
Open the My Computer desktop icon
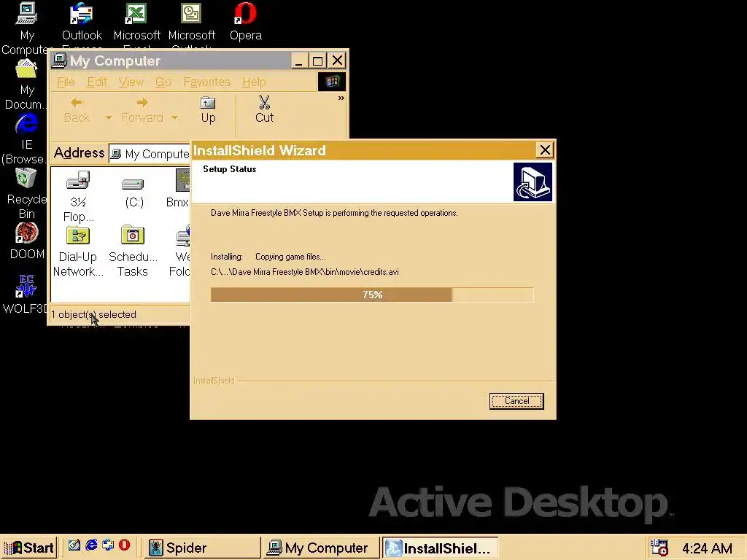[27, 28]
